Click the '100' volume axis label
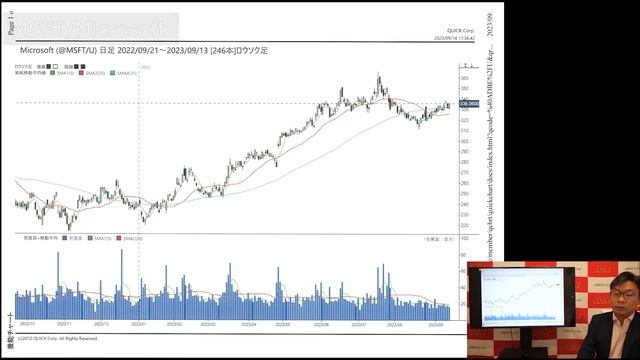The image size is (640, 360). click(x=464, y=238)
